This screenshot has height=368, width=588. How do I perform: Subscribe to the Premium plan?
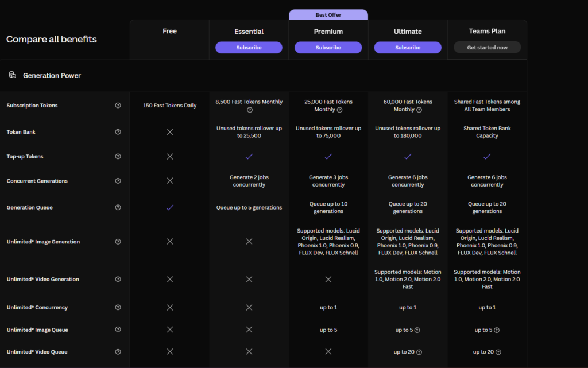point(328,48)
